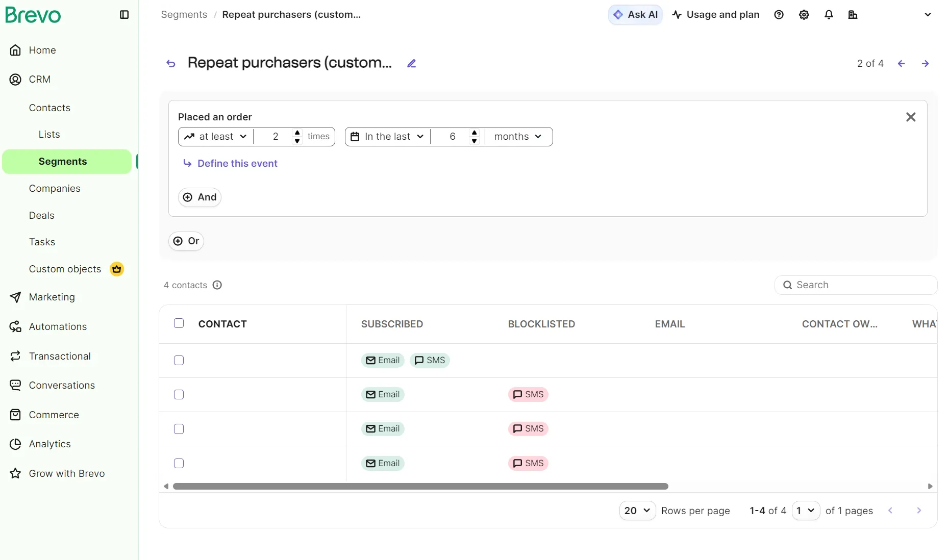Check the last contact row checkbox
The width and height of the screenshot is (948, 560).
tap(179, 464)
